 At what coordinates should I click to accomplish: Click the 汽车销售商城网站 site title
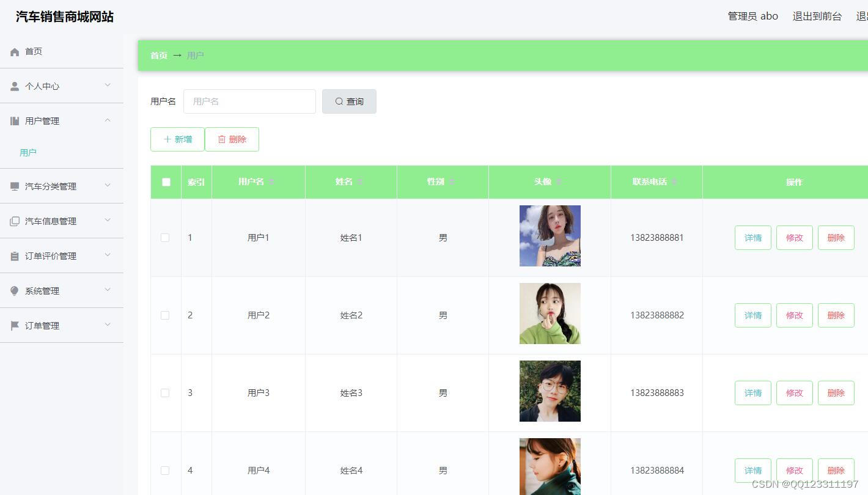(65, 17)
